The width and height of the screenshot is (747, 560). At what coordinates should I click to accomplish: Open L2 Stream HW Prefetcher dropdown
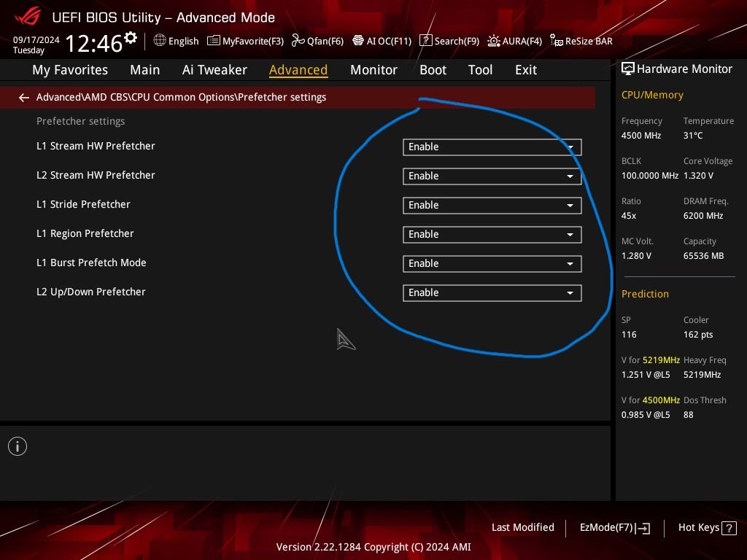pos(492,176)
